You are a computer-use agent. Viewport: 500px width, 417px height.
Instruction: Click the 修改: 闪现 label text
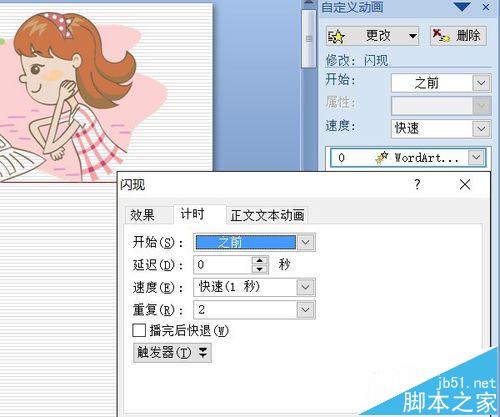[x=357, y=60]
